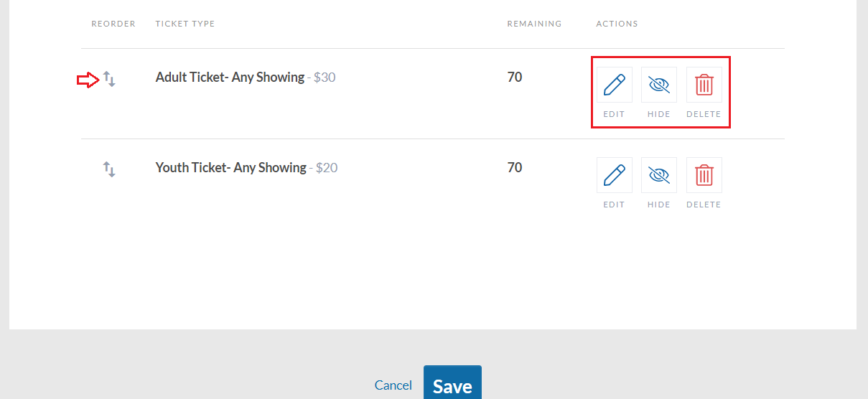Image resolution: width=868 pixels, height=399 pixels.
Task: Open the editor for Youth Ticket via pencil icon
Action: (615, 175)
